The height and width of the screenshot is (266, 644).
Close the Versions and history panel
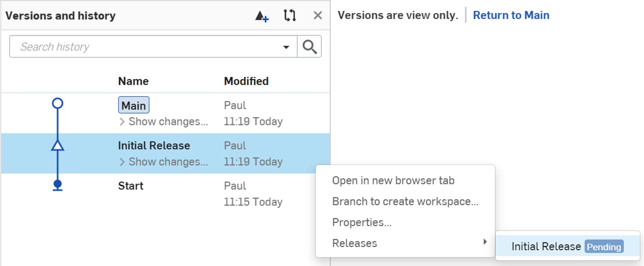click(318, 16)
